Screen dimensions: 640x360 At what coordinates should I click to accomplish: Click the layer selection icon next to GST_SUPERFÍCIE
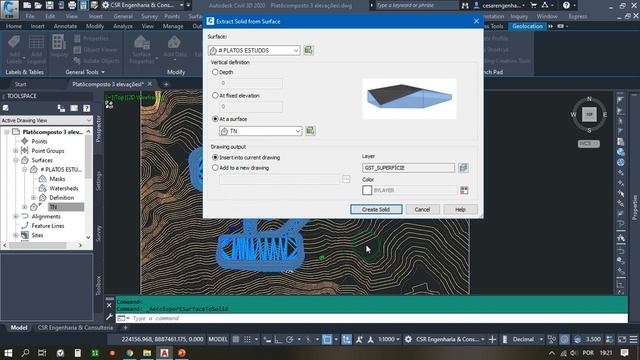coord(463,168)
